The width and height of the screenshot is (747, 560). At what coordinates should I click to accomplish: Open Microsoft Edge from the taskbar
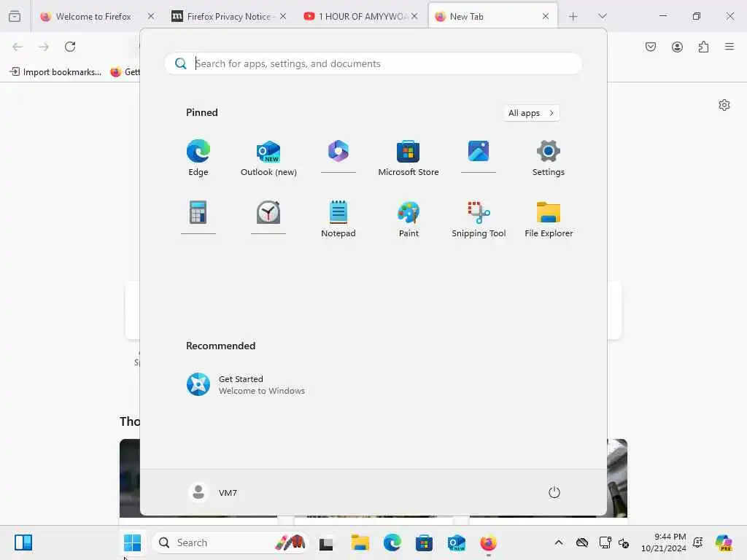392,542
